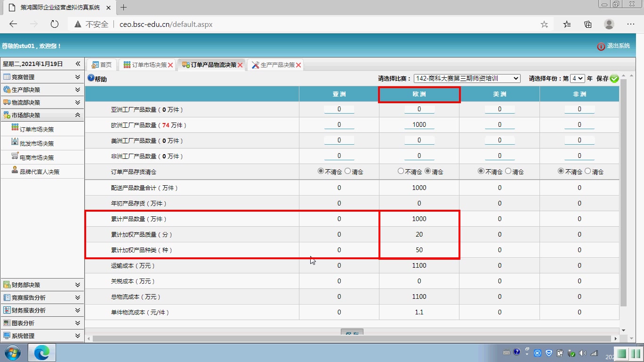Click the Edge icon in taskbar

(42, 353)
